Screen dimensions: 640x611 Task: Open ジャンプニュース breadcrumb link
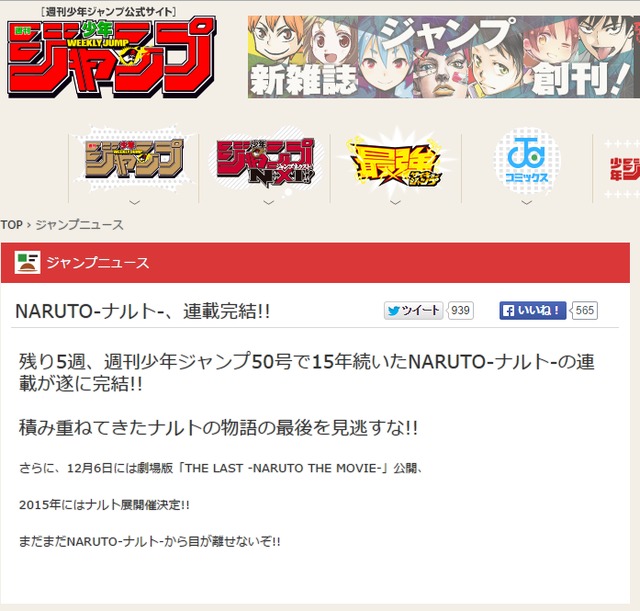click(x=79, y=225)
